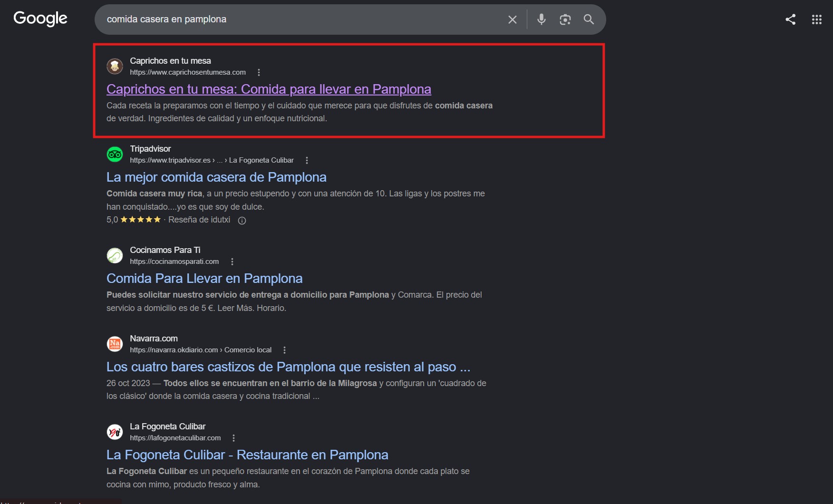Open more options for La Fogoneta Culibar result

click(233, 438)
